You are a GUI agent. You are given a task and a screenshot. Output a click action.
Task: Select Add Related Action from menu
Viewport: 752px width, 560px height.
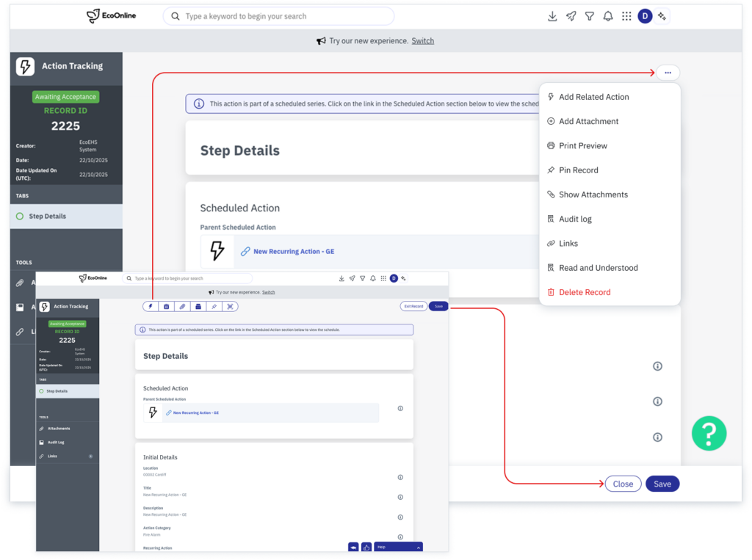pos(593,97)
